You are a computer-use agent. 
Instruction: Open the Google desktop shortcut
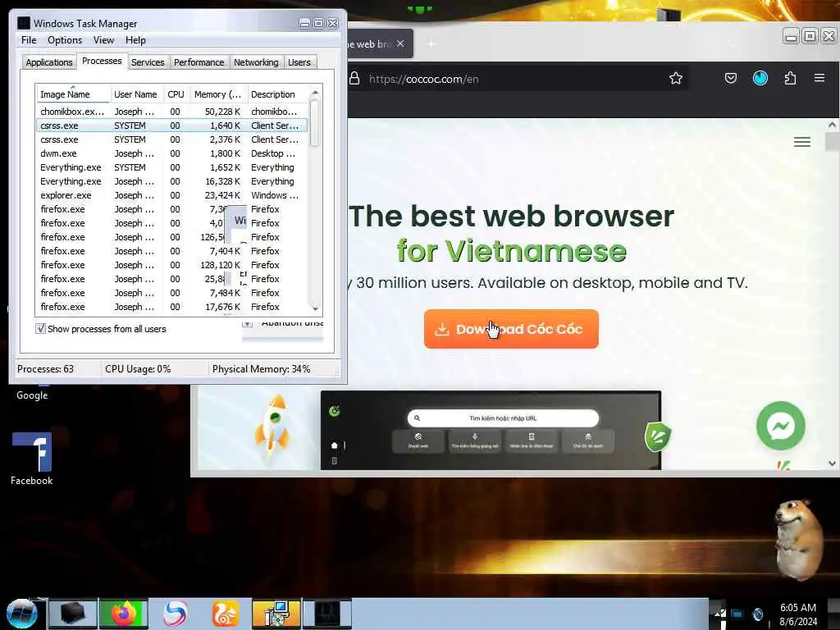(32, 393)
